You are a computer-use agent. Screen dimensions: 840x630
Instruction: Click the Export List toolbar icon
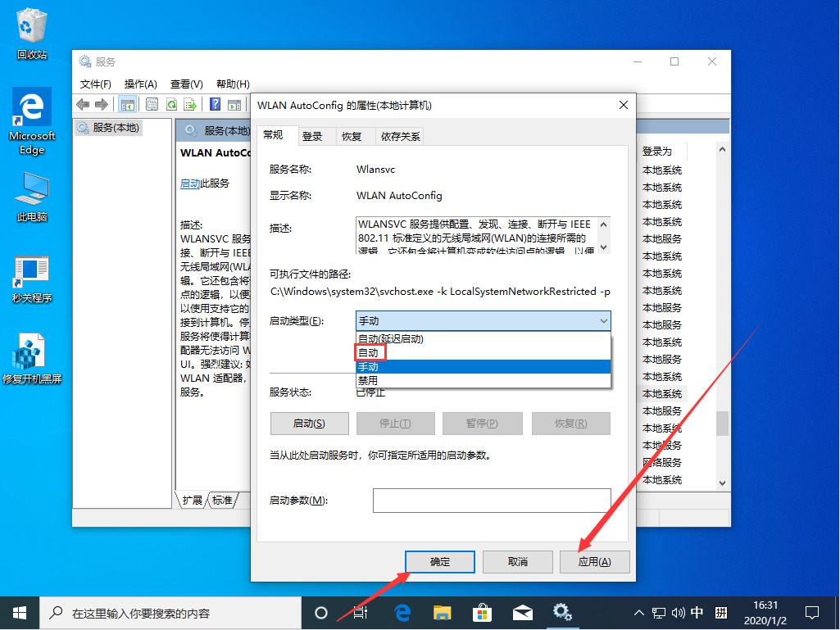(189, 104)
